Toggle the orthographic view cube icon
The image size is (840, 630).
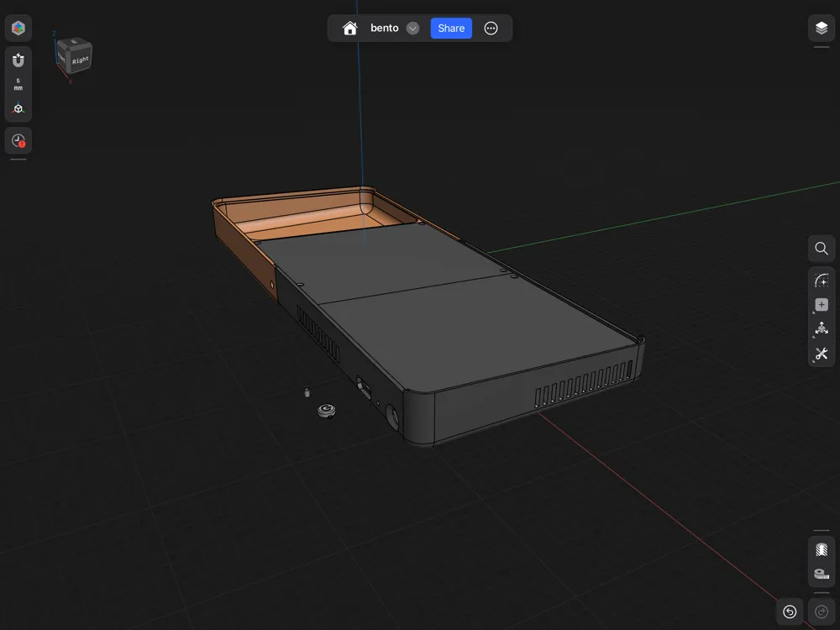click(x=18, y=108)
